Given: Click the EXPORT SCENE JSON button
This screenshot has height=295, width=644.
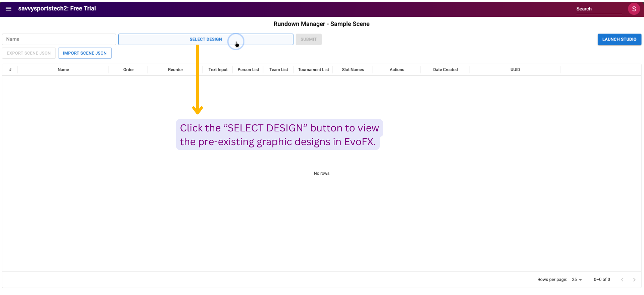Looking at the screenshot, I should [x=29, y=53].
